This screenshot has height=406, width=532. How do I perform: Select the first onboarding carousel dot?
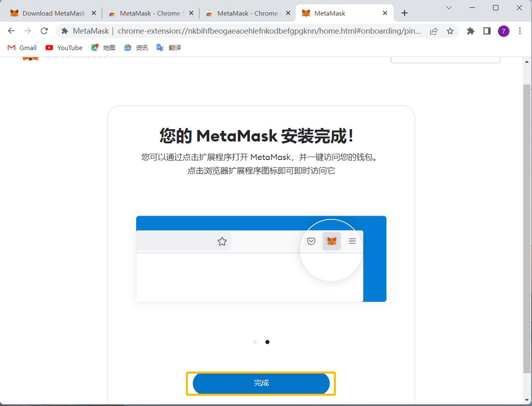pyautogui.click(x=255, y=342)
